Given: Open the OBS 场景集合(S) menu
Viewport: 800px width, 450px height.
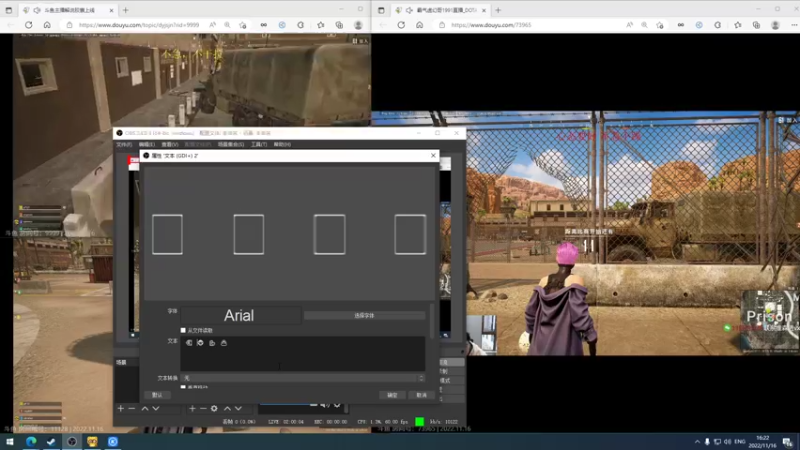Looking at the screenshot, I should (x=231, y=144).
